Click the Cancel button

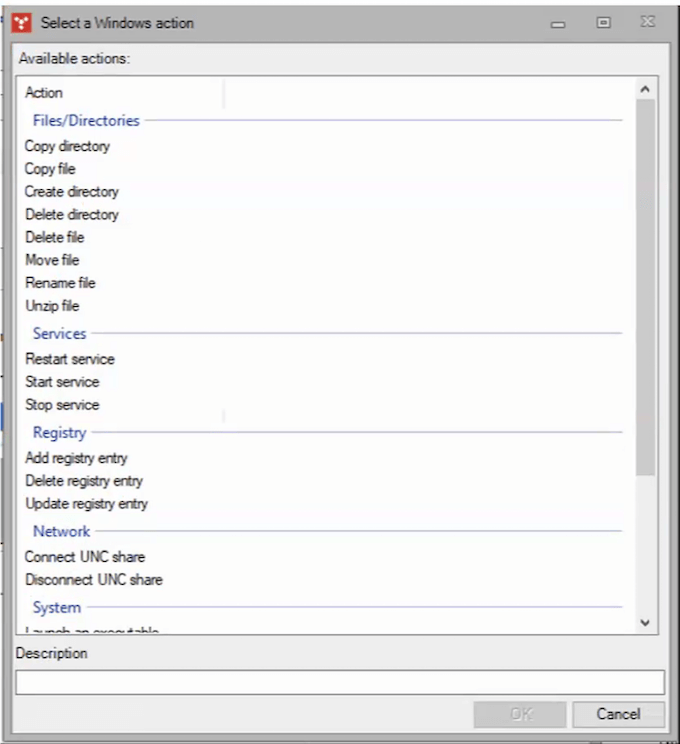tap(618, 714)
